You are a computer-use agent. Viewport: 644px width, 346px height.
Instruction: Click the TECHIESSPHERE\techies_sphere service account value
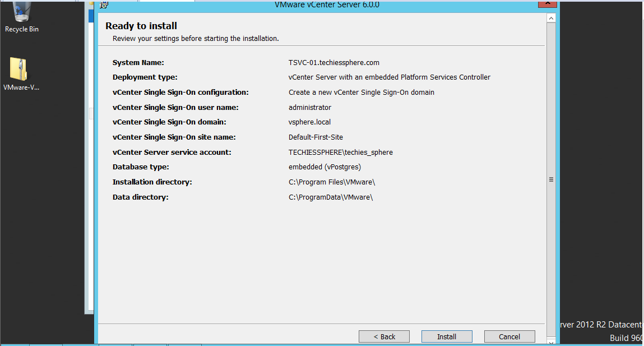coord(340,153)
